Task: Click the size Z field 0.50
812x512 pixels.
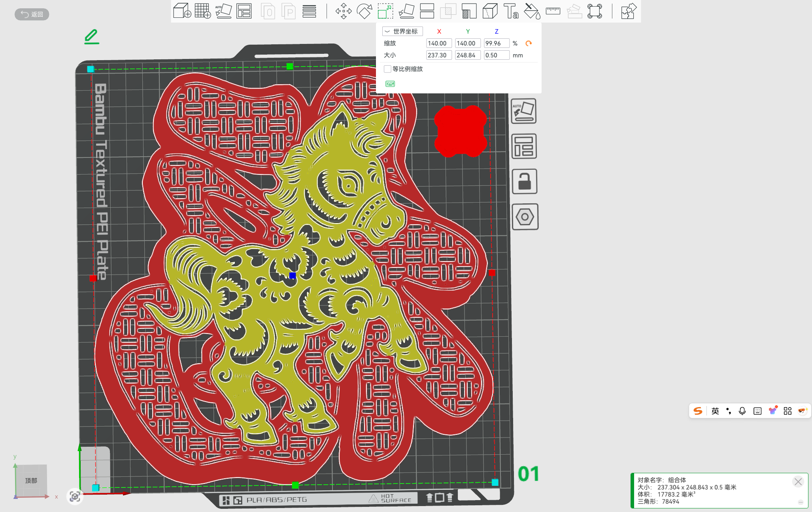Action: [x=497, y=55]
